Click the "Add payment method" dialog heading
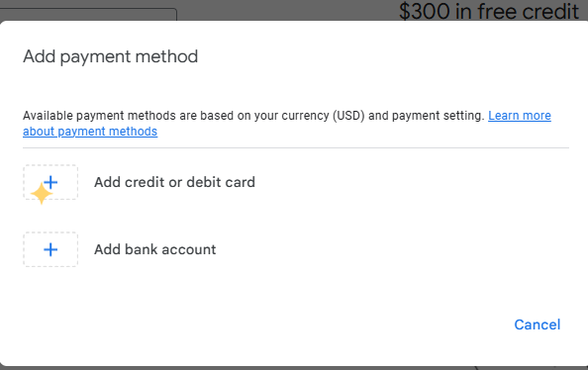The image size is (588, 370). [x=110, y=57]
